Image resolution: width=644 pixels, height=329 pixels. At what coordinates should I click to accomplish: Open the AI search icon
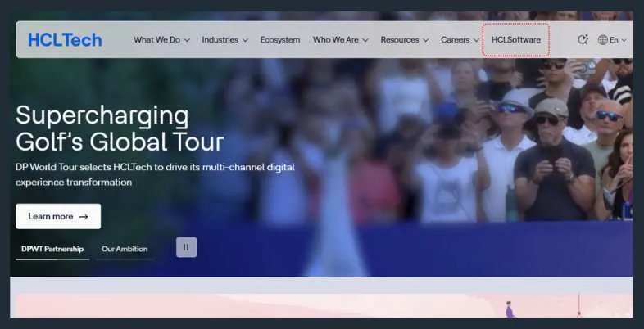click(583, 40)
